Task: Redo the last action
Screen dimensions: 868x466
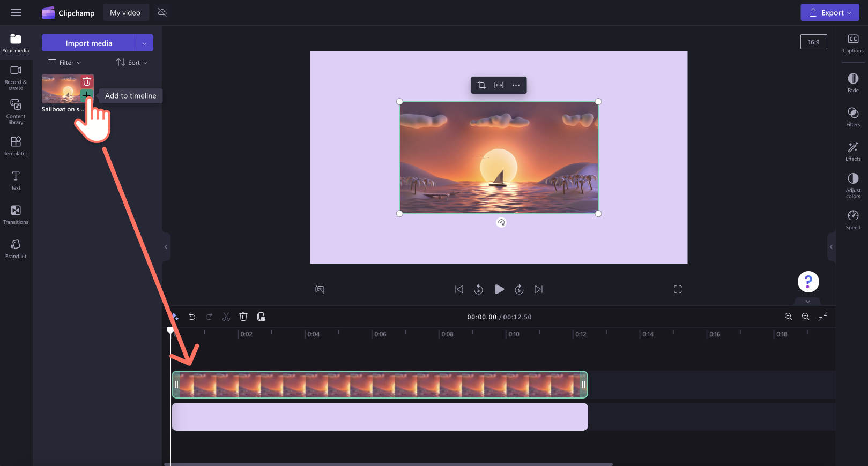Action: point(209,317)
